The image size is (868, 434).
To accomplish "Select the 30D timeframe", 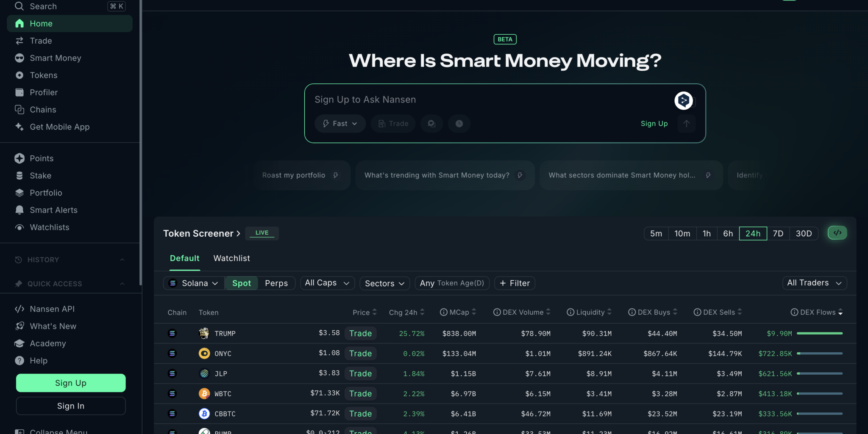I will (x=804, y=233).
